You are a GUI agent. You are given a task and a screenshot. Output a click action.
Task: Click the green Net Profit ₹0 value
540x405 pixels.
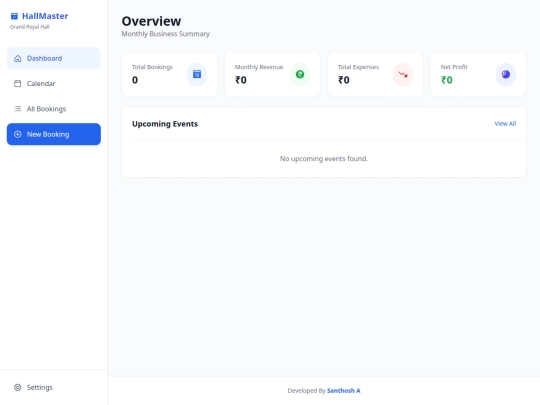[x=447, y=80]
